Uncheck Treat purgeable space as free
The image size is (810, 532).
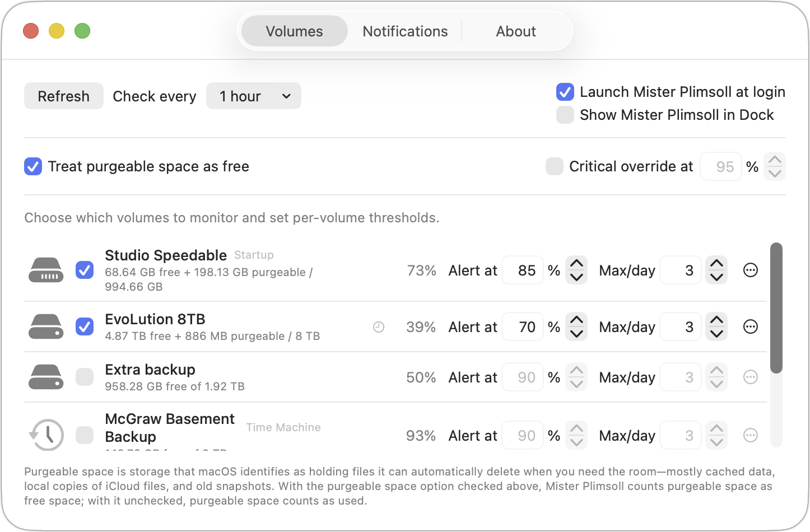tap(33, 166)
